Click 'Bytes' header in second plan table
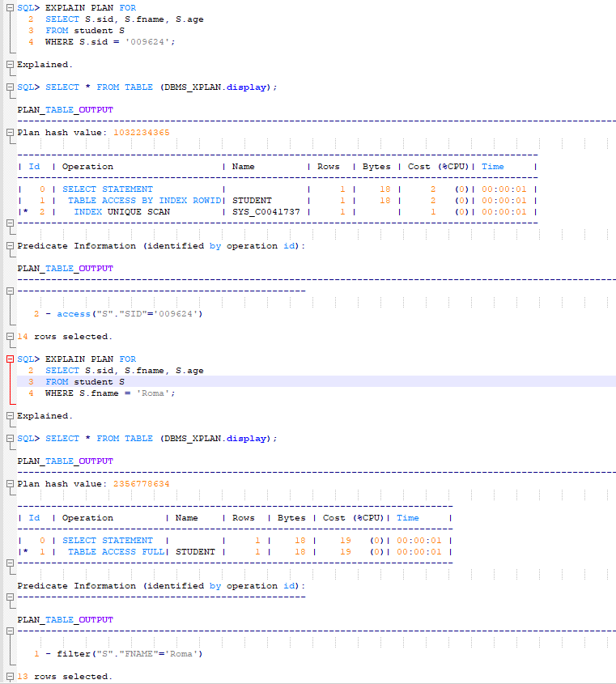The height and width of the screenshot is (684, 616). pyautogui.click(x=291, y=518)
